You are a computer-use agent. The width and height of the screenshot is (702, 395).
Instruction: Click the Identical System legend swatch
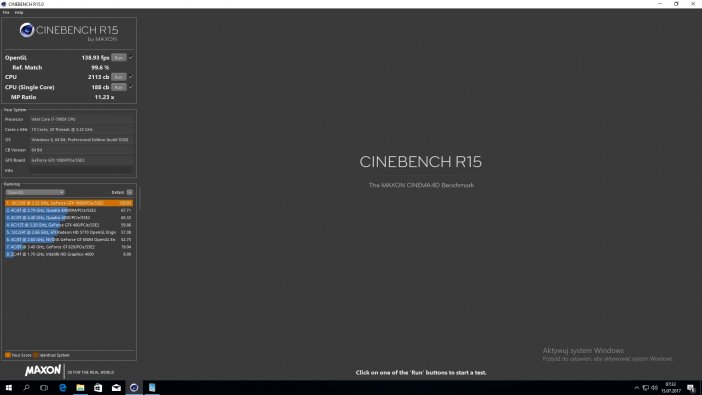coord(36,355)
